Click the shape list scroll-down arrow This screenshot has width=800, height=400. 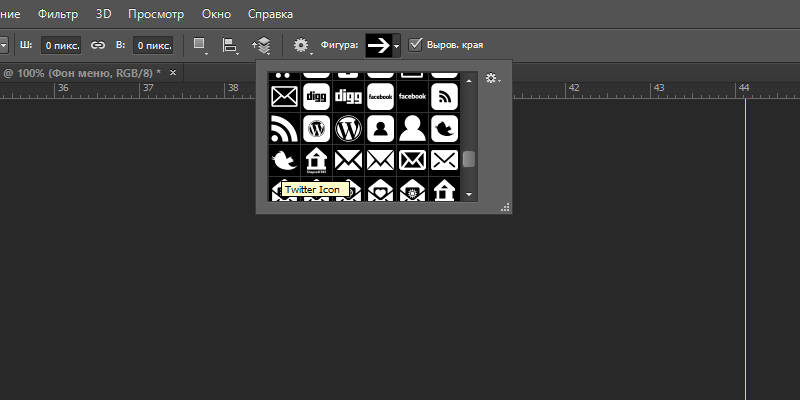click(x=468, y=194)
